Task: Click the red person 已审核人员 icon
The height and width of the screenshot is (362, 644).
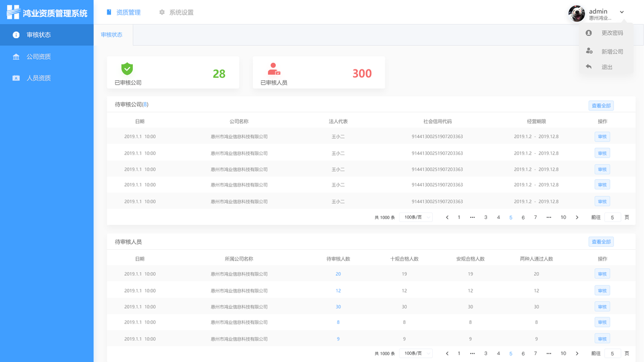Action: tap(273, 69)
